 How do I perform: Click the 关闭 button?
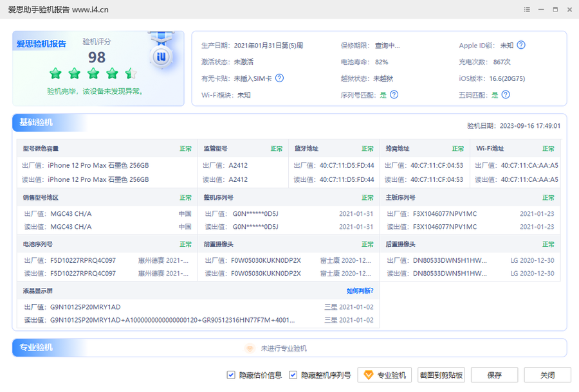click(547, 375)
